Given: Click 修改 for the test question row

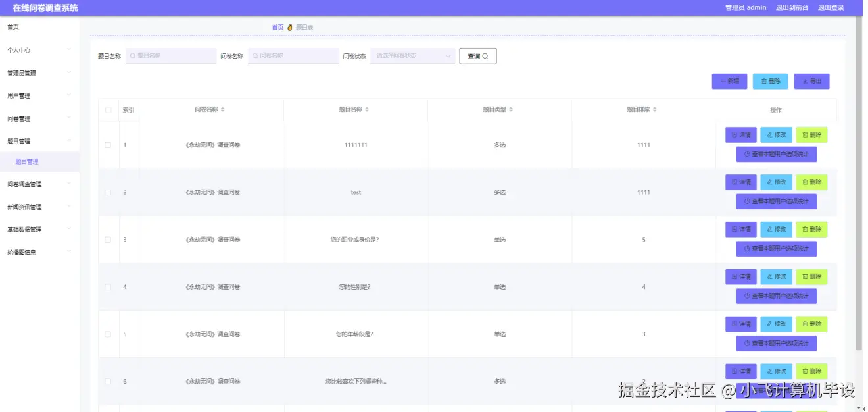Looking at the screenshot, I should (x=777, y=182).
